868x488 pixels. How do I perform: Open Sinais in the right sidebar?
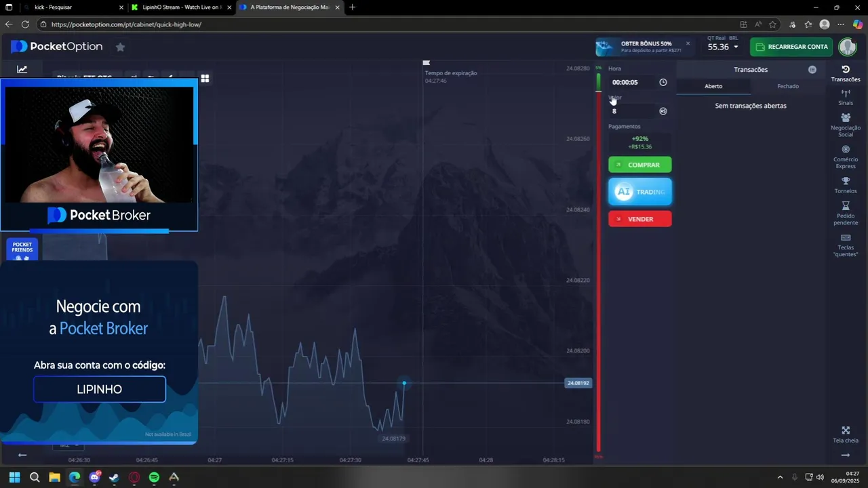(x=846, y=98)
